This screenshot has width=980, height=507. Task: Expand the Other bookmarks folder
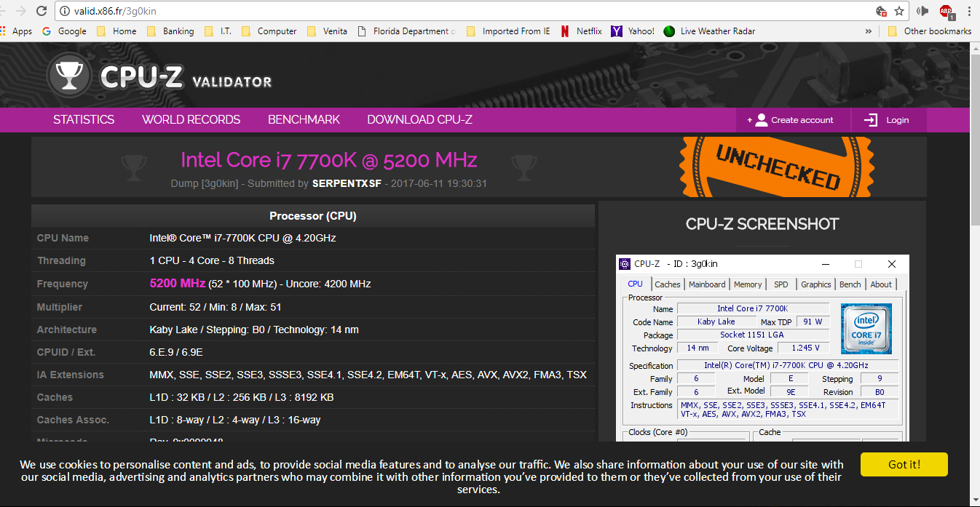point(930,31)
